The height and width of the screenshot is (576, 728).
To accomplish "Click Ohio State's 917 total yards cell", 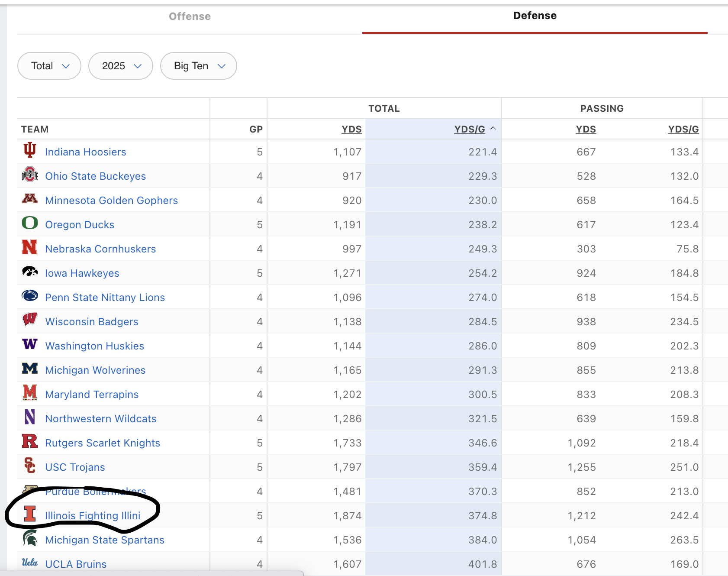I will (x=352, y=176).
